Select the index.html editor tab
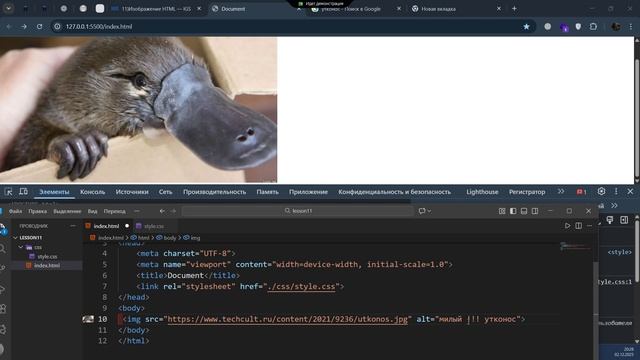Image resolution: width=640 pixels, height=360 pixels. pos(106,226)
